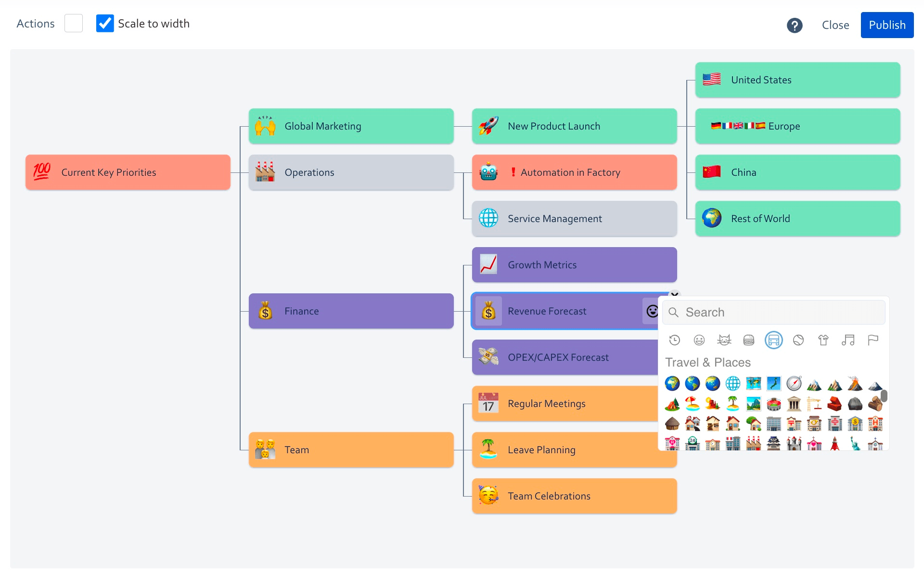924x578 pixels.
Task: Select the stadium emoji
Action: [774, 404]
